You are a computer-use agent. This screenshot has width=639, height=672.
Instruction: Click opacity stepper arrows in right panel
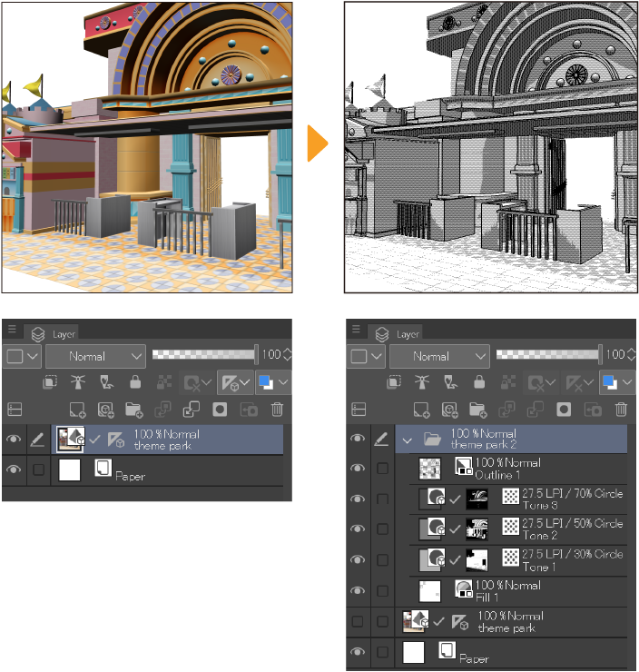pyautogui.click(x=632, y=354)
